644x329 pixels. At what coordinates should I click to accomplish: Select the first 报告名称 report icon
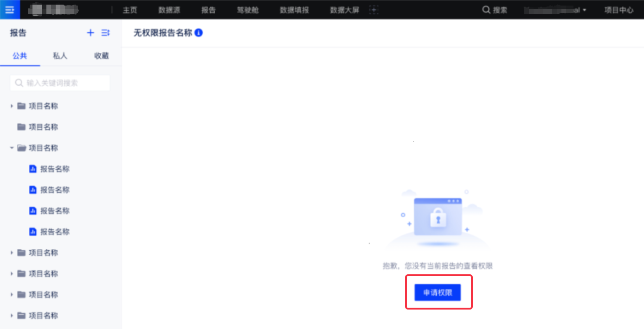point(33,169)
